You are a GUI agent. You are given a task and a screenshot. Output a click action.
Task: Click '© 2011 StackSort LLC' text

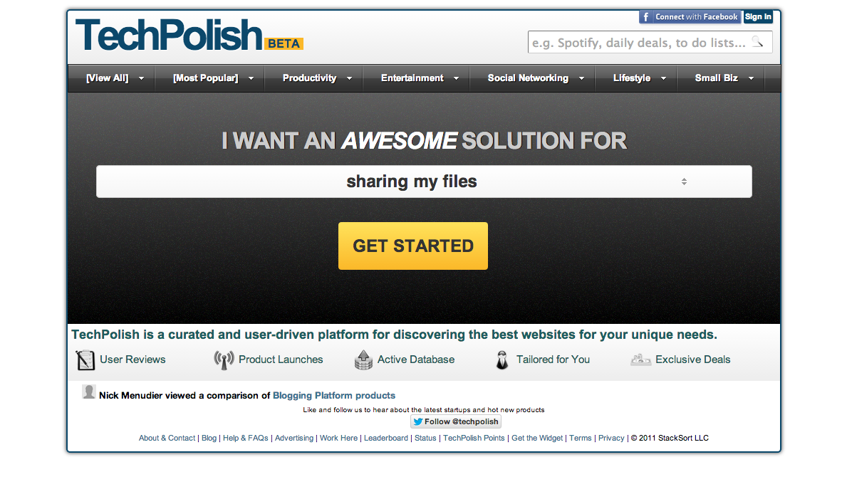click(670, 439)
